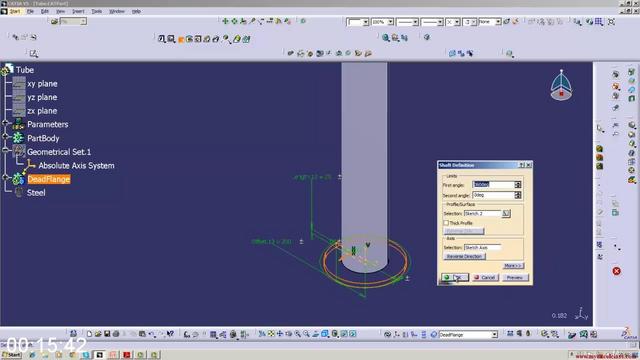Click Second angle spinner down arrow

click(518, 197)
